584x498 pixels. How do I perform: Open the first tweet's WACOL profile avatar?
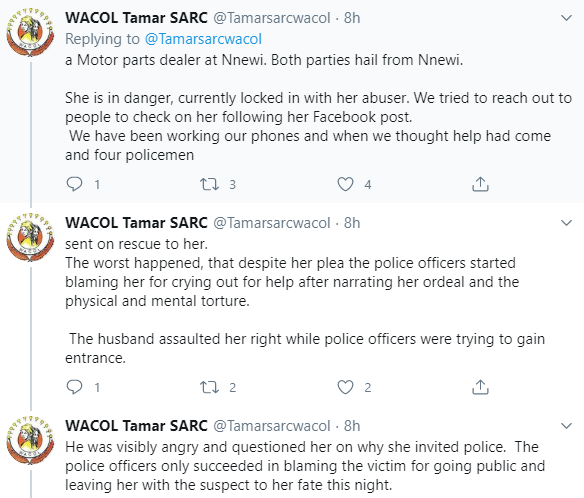30,33
